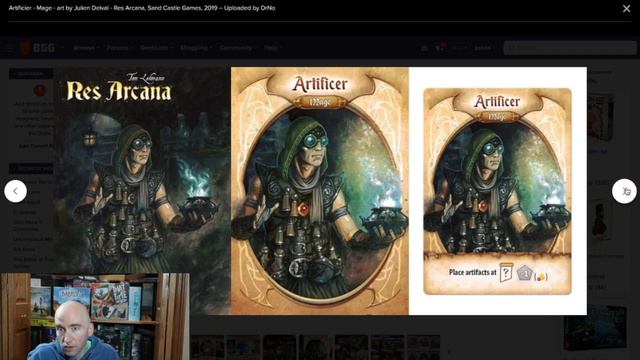Screen dimensions: 640x360
Task: Click the Artificer Mage card artwork image
Action: pos(320,191)
